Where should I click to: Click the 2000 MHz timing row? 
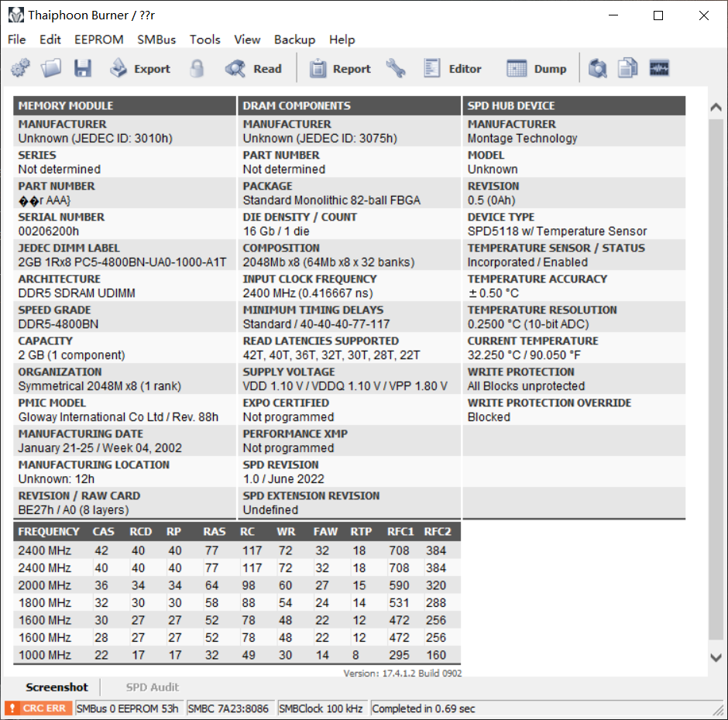(237, 585)
